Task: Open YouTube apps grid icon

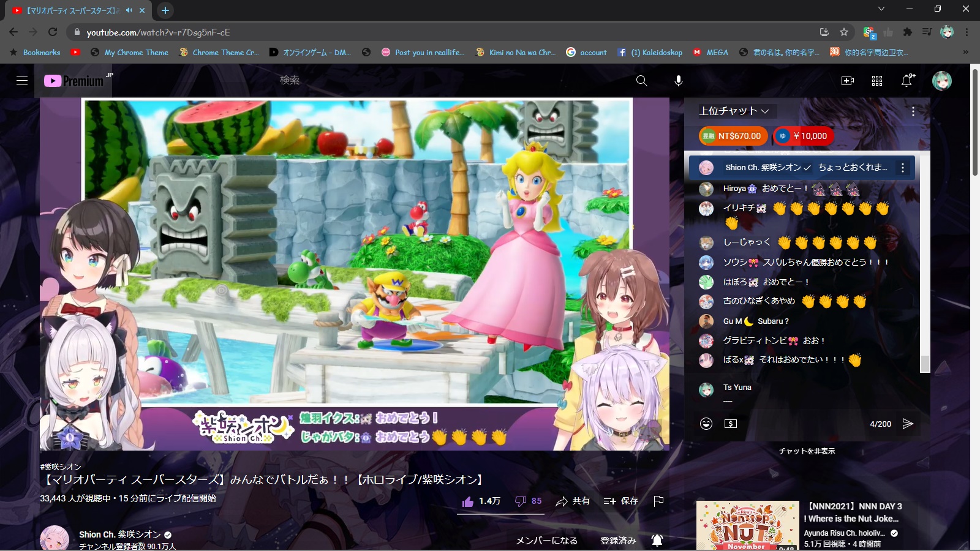Action: click(x=877, y=81)
